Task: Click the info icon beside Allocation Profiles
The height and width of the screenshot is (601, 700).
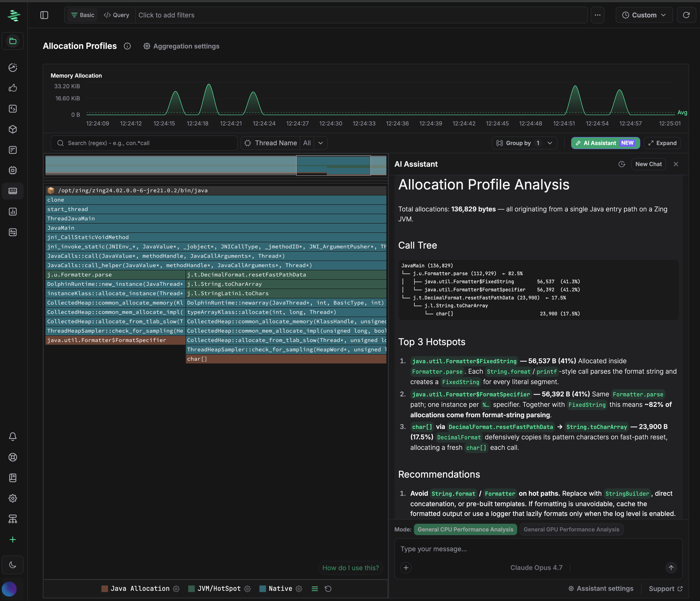Action: (x=127, y=46)
